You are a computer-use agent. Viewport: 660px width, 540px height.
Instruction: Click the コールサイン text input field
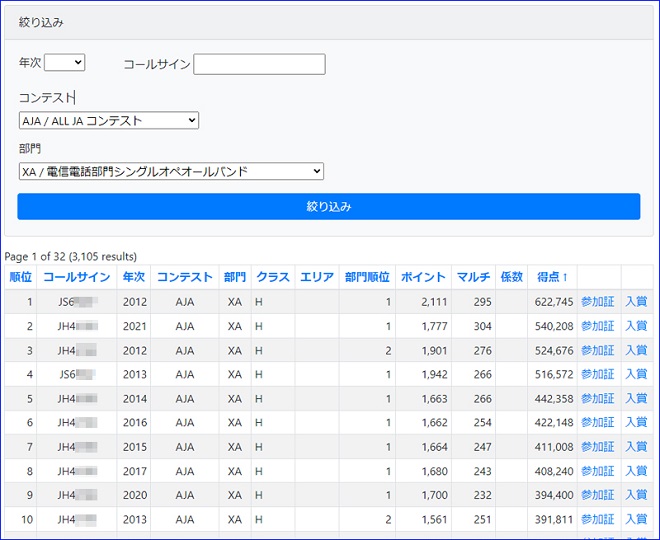pyautogui.click(x=259, y=64)
